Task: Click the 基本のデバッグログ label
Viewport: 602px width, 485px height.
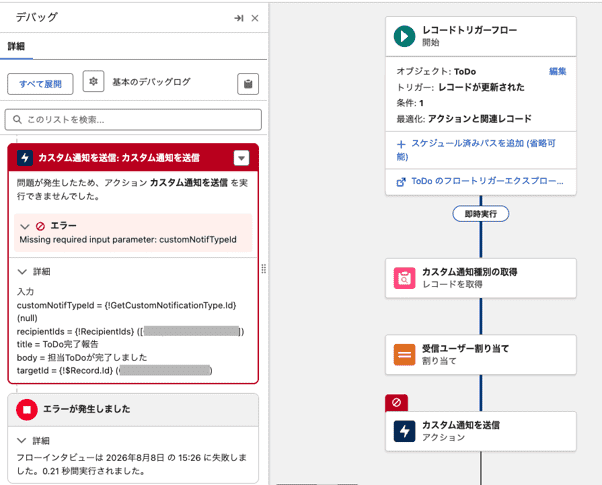Action: (151, 82)
